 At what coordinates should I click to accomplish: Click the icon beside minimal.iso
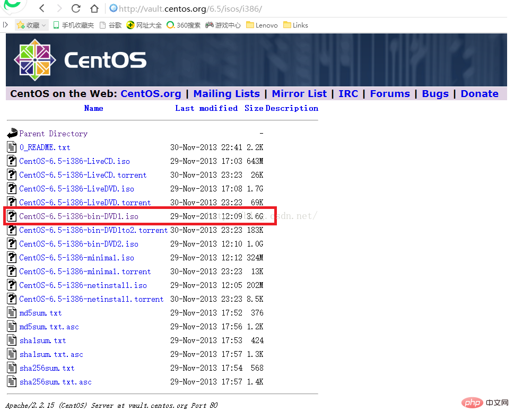coord(12,258)
